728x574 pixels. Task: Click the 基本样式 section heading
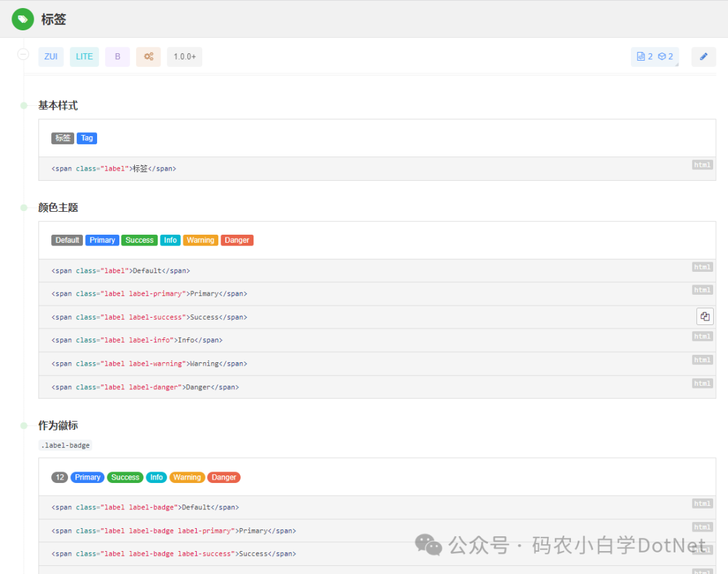click(x=58, y=105)
